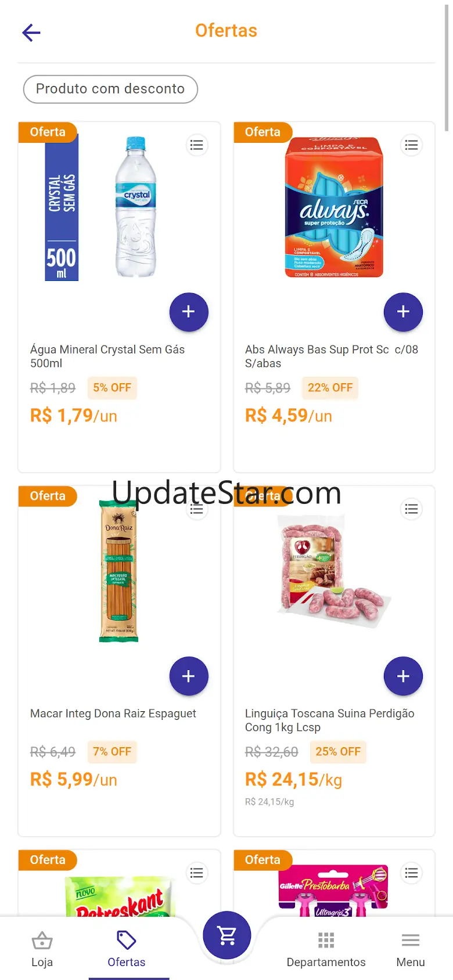Open Água Mineral Crystal Sem Gás product name
The height and width of the screenshot is (980, 453).
coord(107,356)
